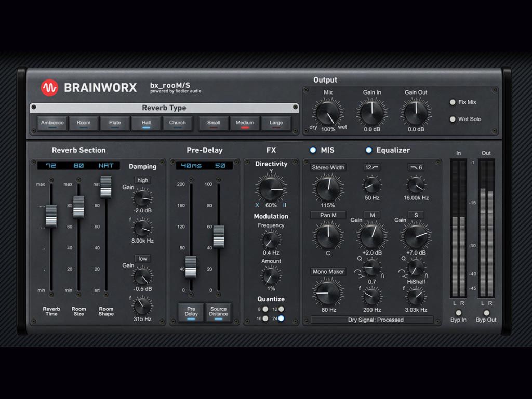
Task: Click the Directivity knob
Action: 271,189
